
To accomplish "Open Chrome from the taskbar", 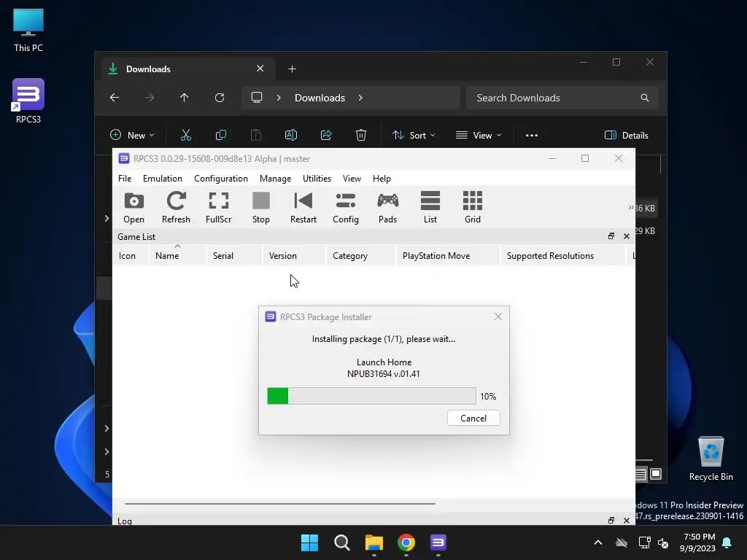I will (406, 542).
